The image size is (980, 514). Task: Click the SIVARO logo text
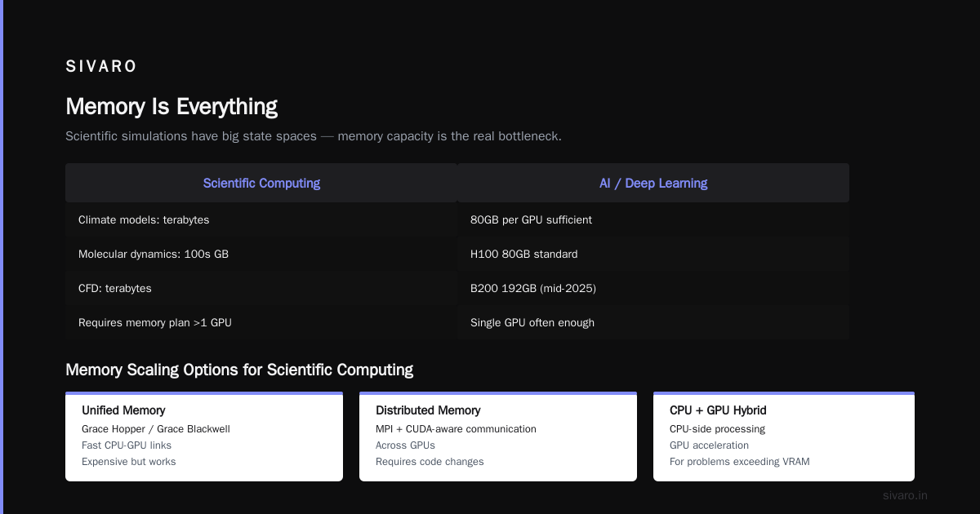(101, 67)
